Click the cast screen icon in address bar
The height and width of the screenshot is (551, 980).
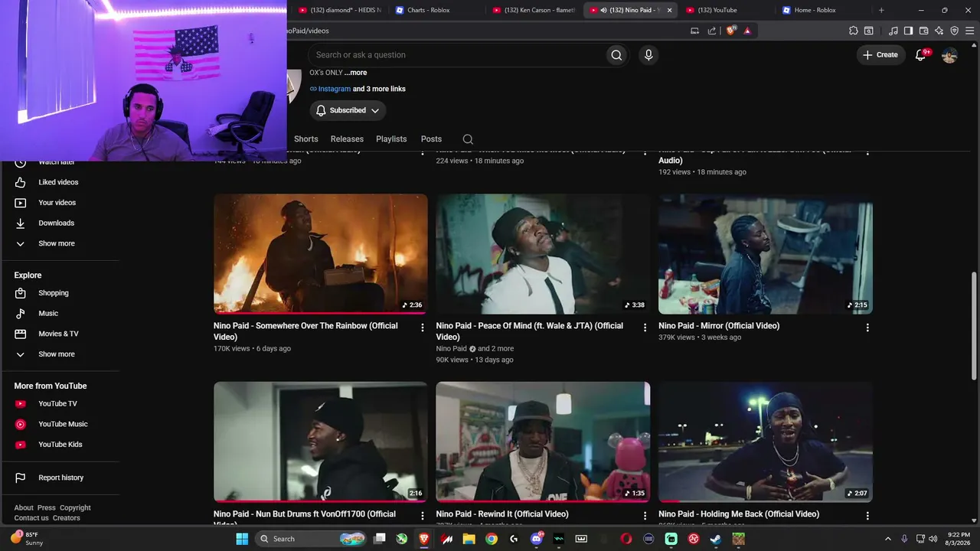coord(694,31)
